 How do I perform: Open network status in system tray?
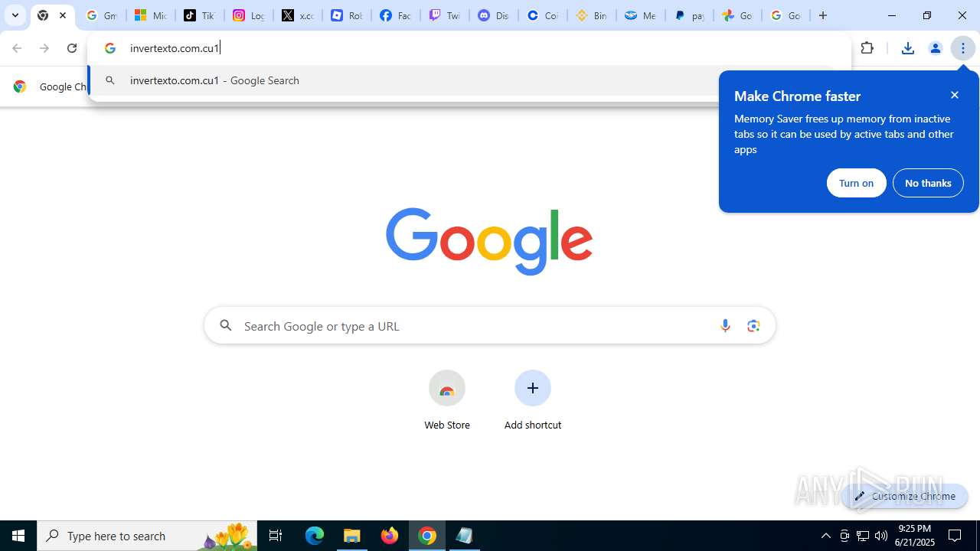coord(863,536)
